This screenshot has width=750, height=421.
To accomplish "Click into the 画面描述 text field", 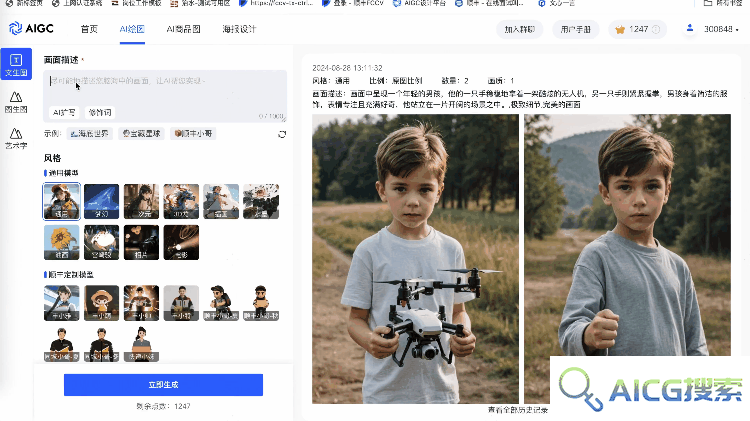I will 165,91.
